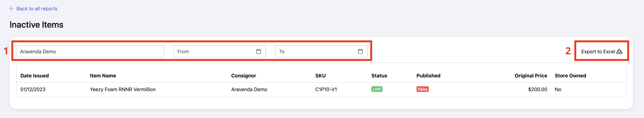Click the Excel download icon

click(x=619, y=51)
